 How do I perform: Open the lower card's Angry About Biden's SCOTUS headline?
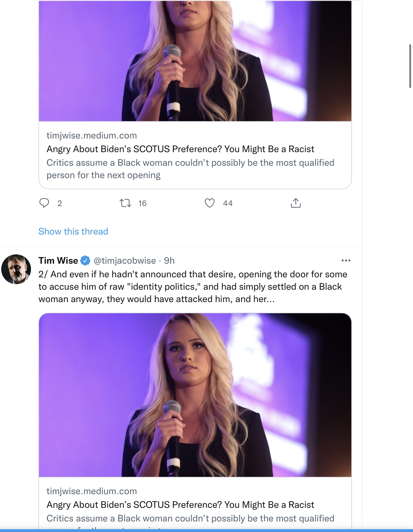coord(180,505)
